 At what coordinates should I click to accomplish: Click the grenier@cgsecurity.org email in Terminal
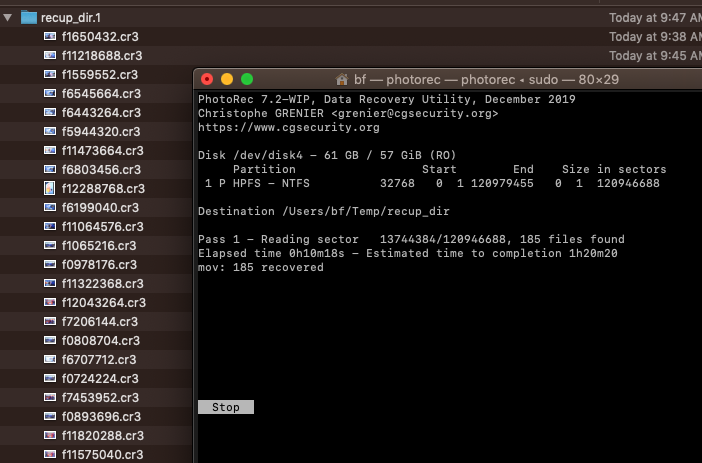pyautogui.click(x=415, y=114)
